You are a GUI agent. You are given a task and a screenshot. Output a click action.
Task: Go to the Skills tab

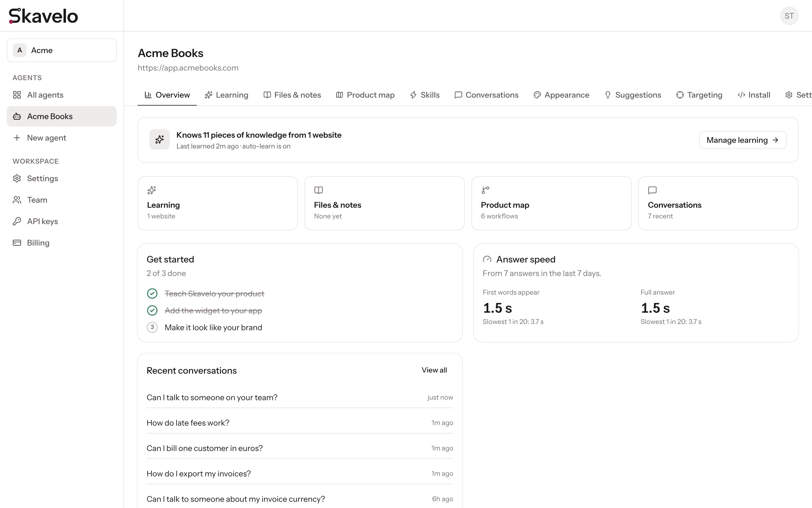point(424,95)
